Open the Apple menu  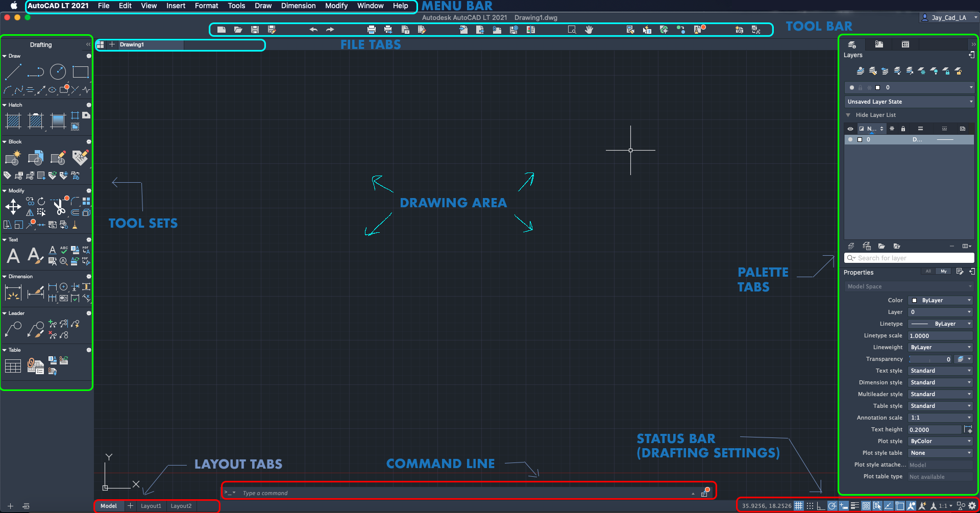(x=14, y=6)
